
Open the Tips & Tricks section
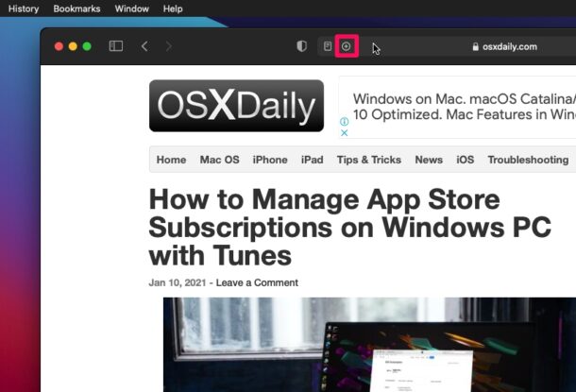click(x=369, y=160)
